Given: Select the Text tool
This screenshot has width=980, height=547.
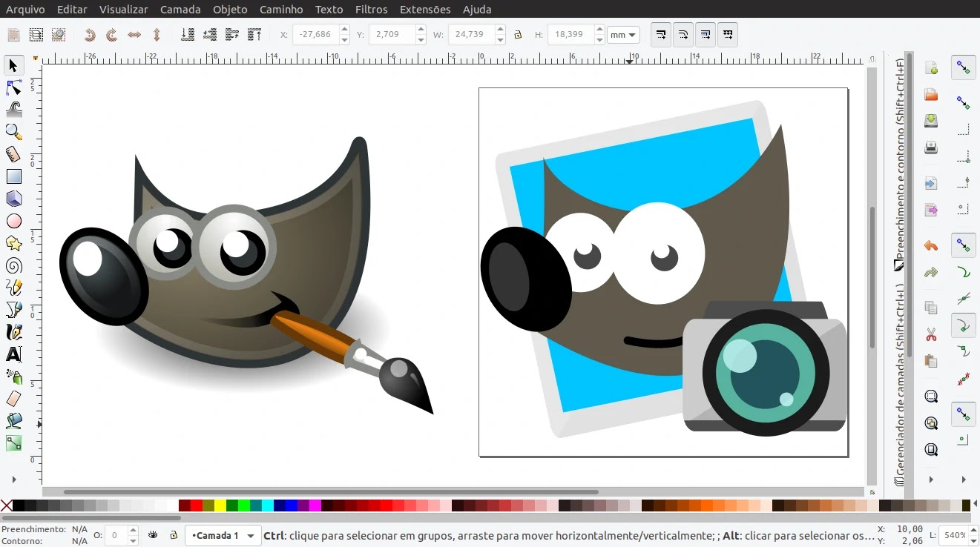Looking at the screenshot, I should pos(13,354).
